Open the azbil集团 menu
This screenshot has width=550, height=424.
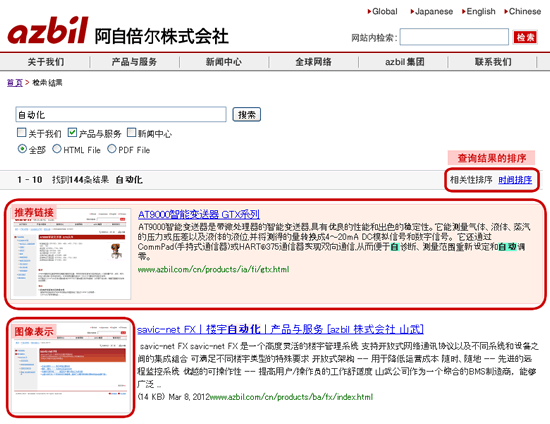(404, 62)
